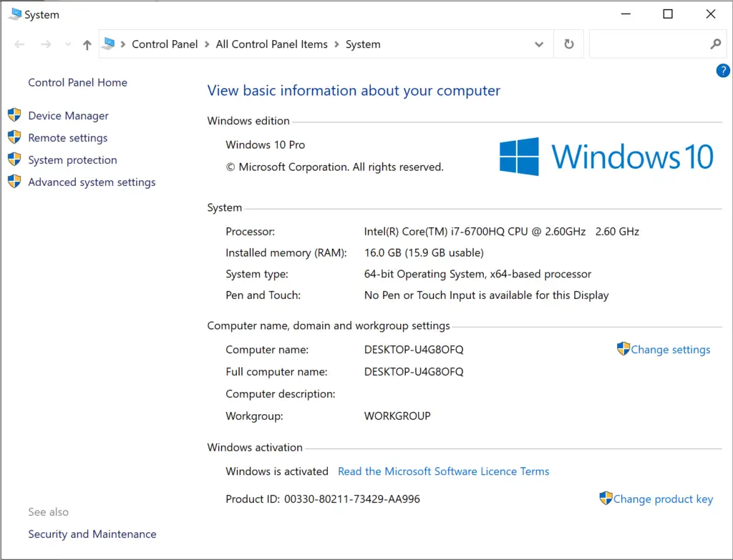Click the Windows 10 Pro edition text
The image size is (733, 560).
[265, 144]
